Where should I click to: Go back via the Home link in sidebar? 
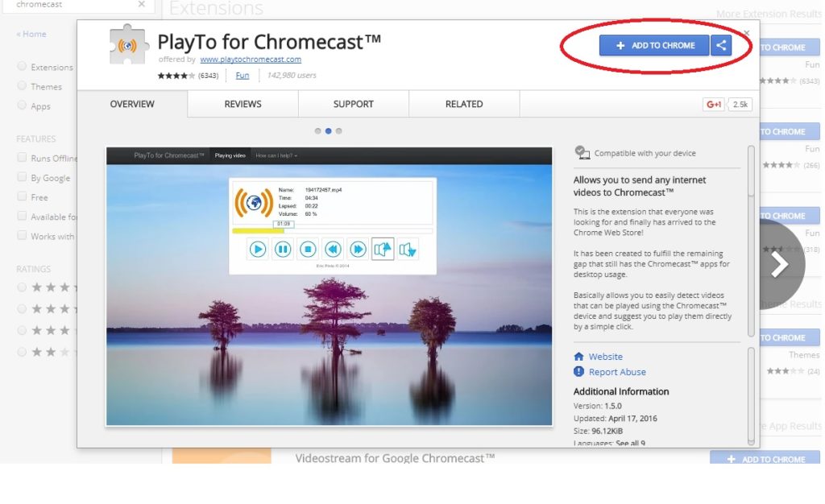[31, 34]
